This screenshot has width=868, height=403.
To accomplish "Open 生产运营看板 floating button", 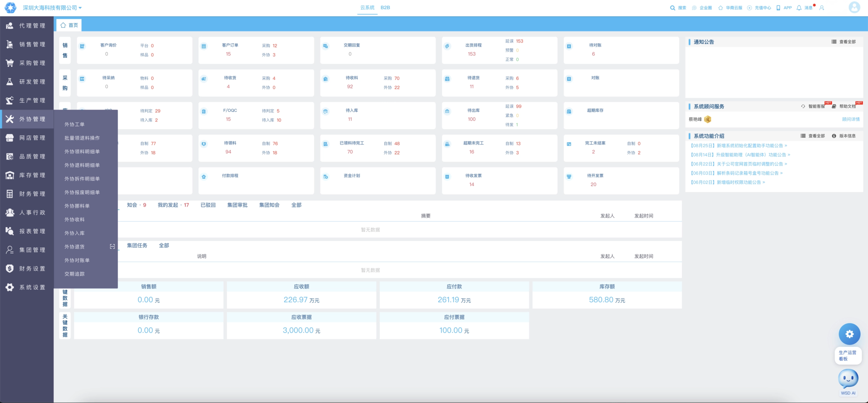I will point(848,355).
